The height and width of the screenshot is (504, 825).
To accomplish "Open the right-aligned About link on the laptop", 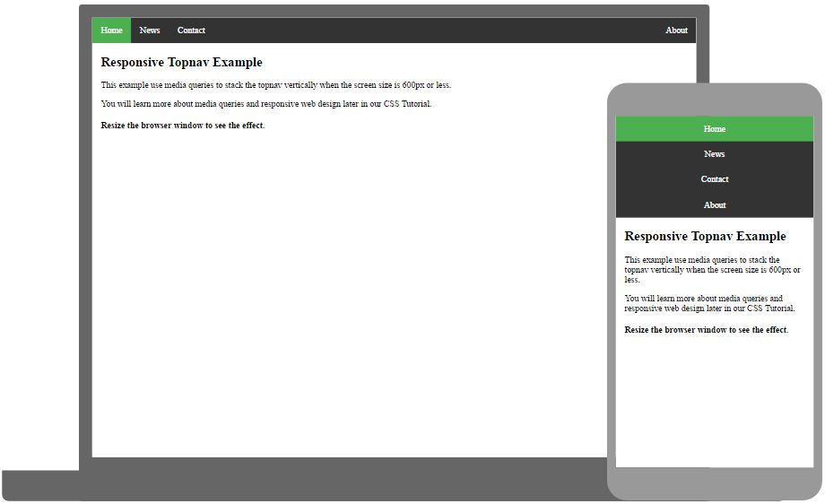I will tap(676, 30).
